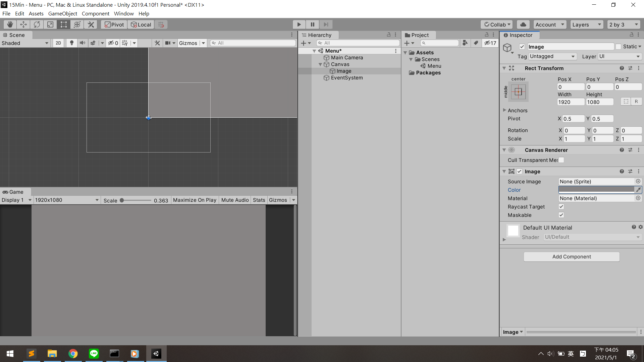Toggle the Raycast Target checkbox
The image size is (644, 362).
(561, 206)
